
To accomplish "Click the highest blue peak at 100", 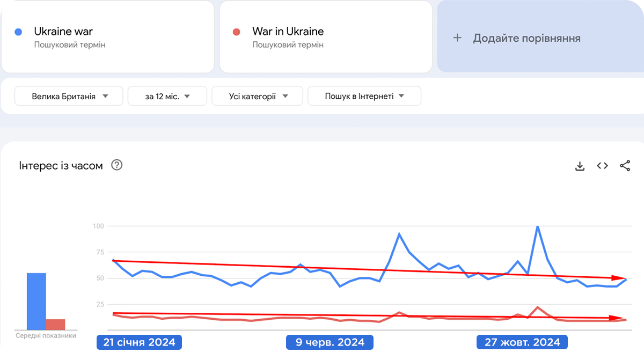I will tap(537, 226).
